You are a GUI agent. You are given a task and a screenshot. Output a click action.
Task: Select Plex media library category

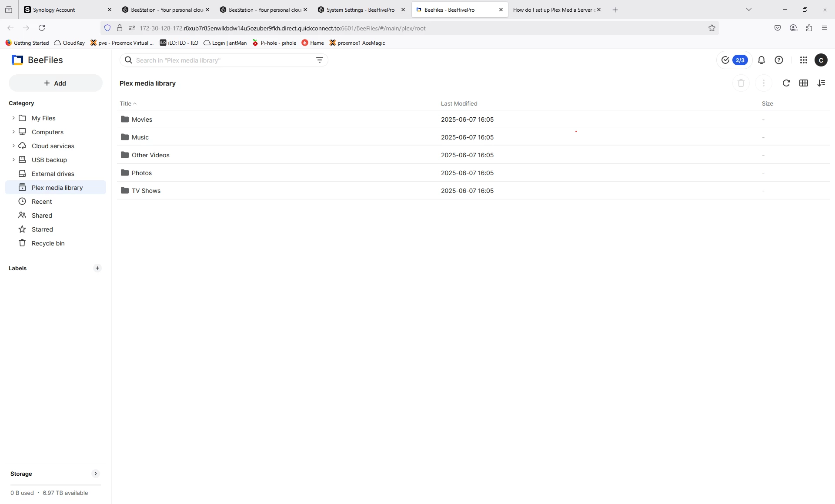[56, 188]
